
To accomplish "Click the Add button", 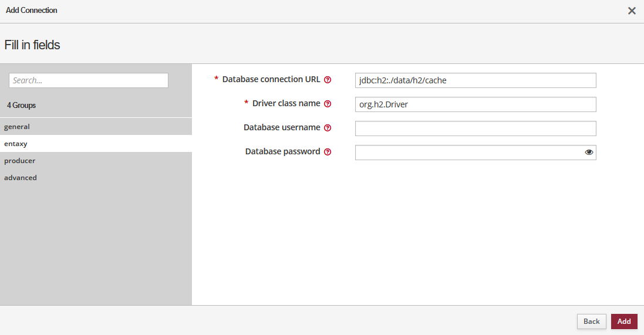I will tap(624, 322).
